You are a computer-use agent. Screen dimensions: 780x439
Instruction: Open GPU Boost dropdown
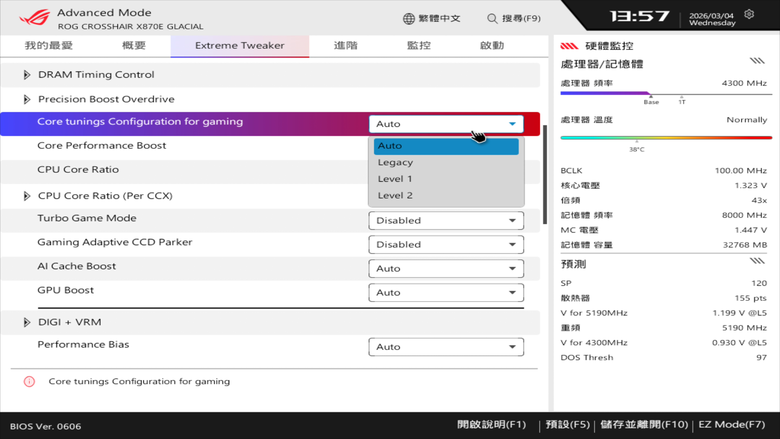tap(446, 292)
